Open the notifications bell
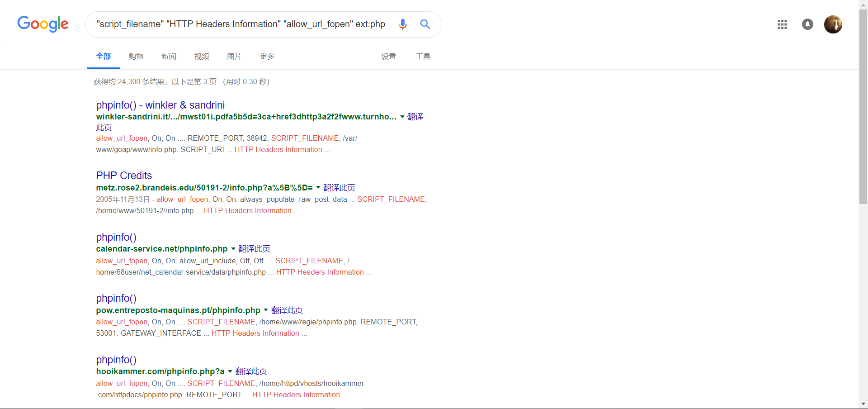This screenshot has width=868, height=409. pyautogui.click(x=807, y=24)
